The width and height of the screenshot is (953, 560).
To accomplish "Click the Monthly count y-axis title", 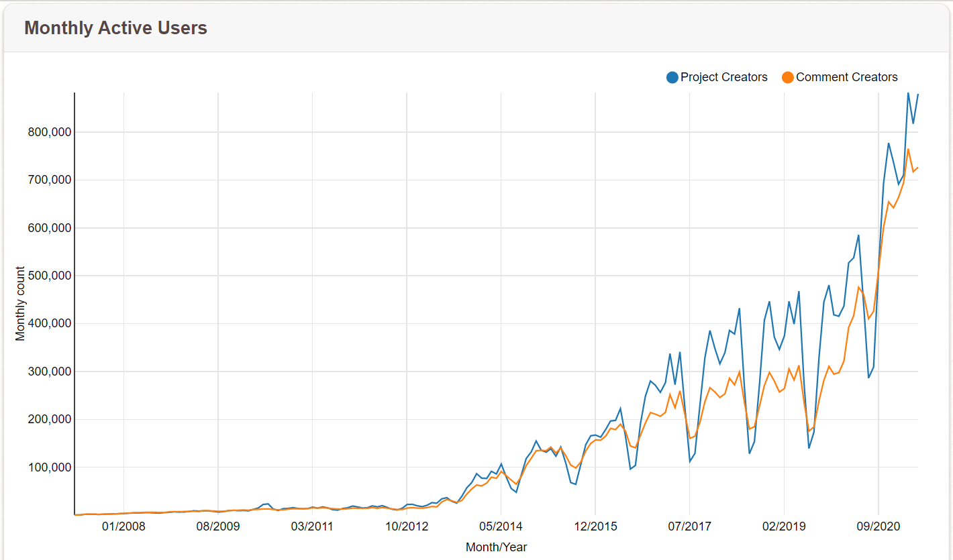I will pos(21,304).
